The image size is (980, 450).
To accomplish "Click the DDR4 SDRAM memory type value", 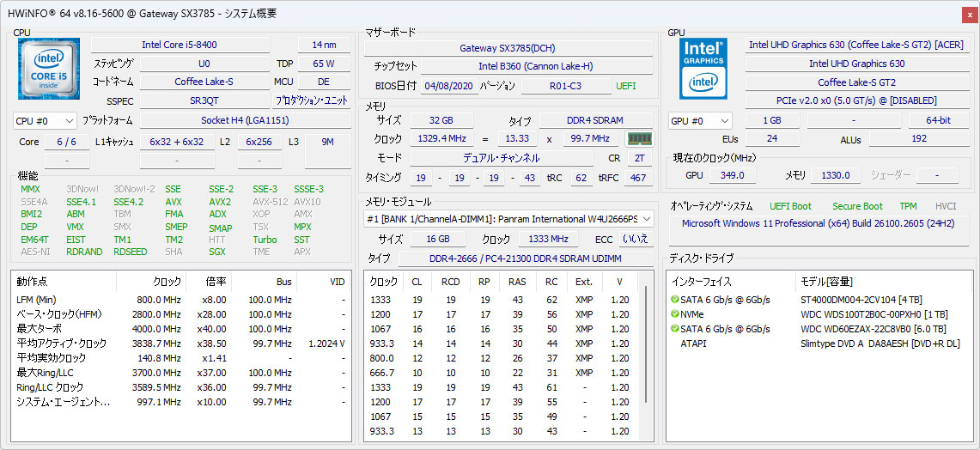I will [x=596, y=120].
